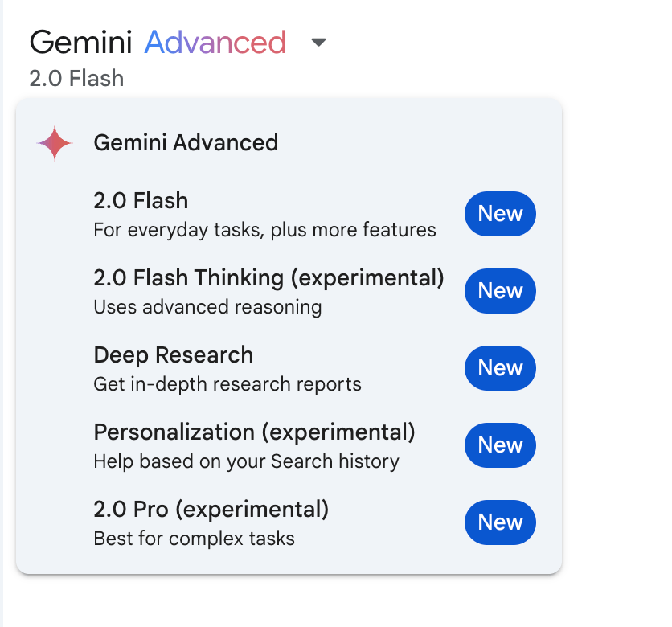Click 'Get in-depth research reports' description

click(x=227, y=384)
